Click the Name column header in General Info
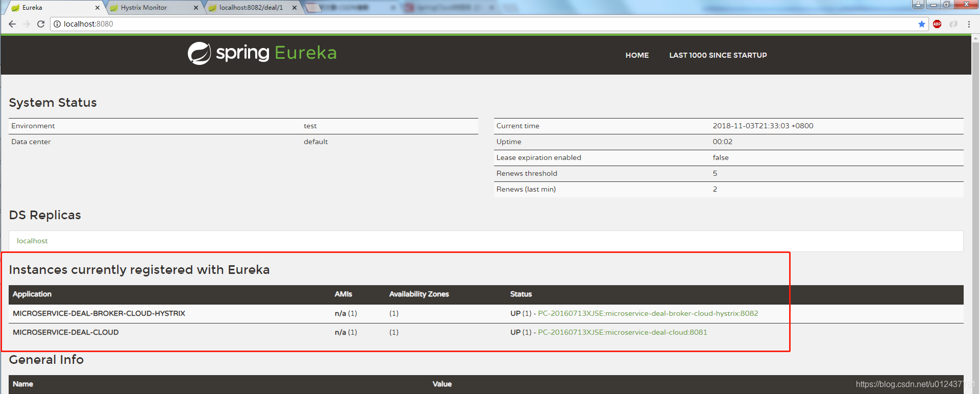980x394 pixels. (23, 384)
